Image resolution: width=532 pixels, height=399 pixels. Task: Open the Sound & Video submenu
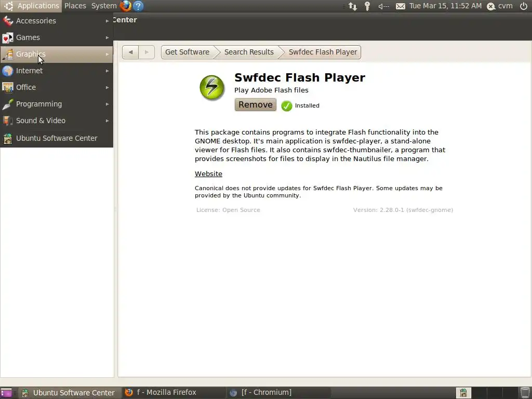(56, 121)
